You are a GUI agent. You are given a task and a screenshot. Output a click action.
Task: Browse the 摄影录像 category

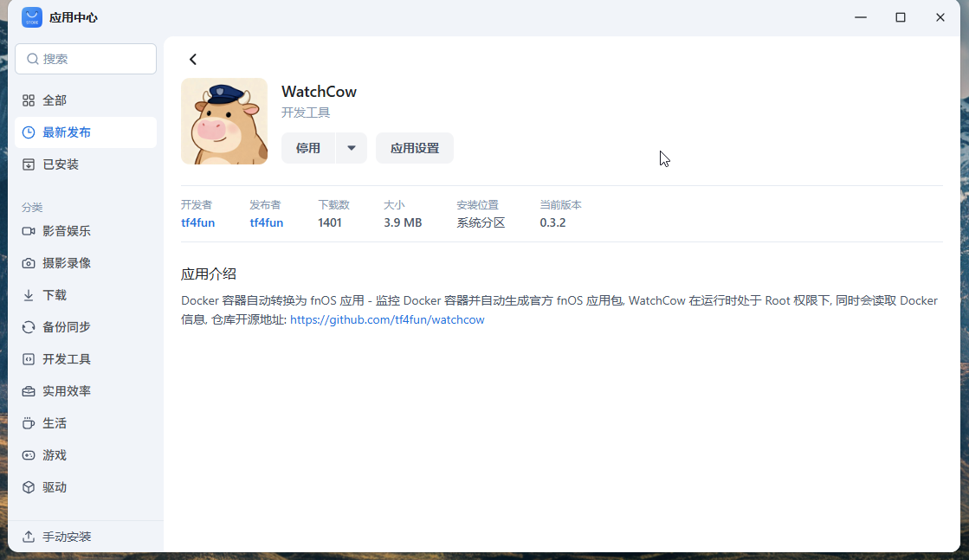tap(86, 263)
